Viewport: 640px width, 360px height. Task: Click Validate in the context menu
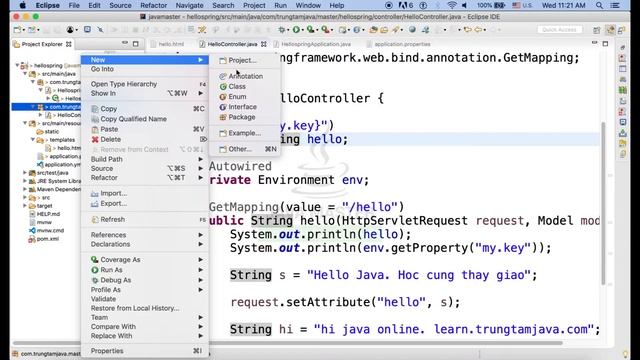pyautogui.click(x=145, y=299)
